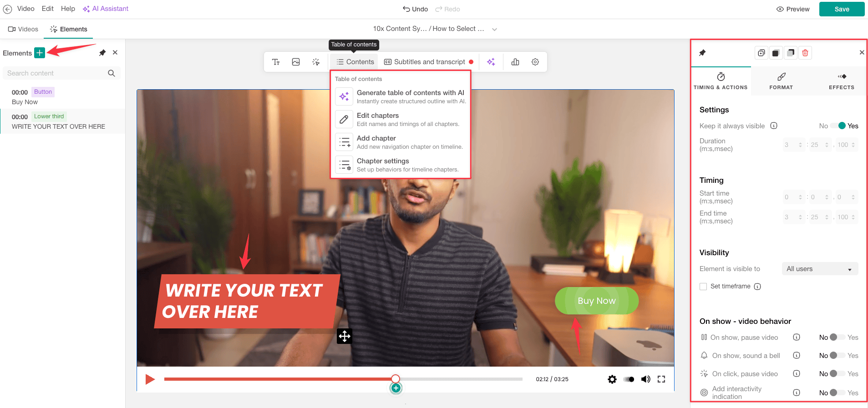Toggle Add interactivity indication switch
The height and width of the screenshot is (408, 868).
click(x=838, y=393)
